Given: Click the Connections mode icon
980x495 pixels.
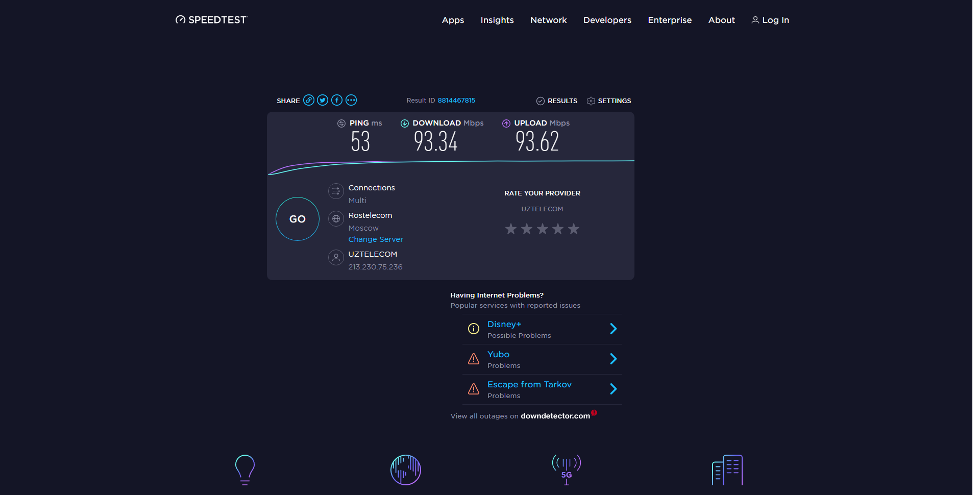Looking at the screenshot, I should pos(336,191).
